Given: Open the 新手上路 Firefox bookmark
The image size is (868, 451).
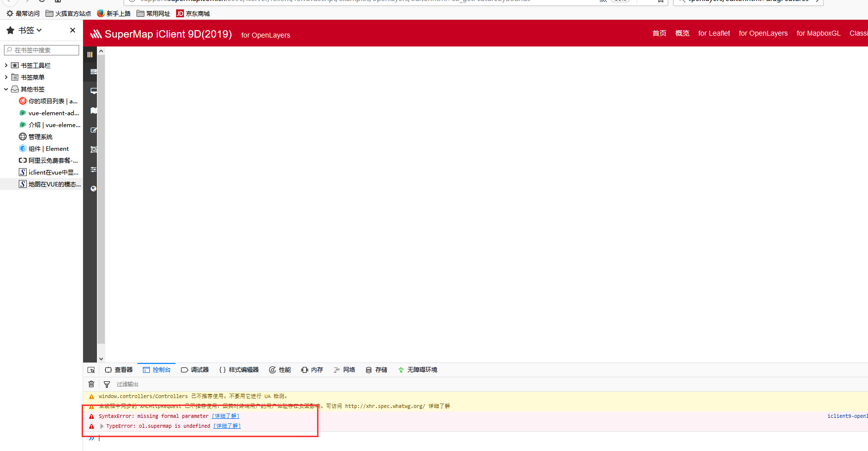Looking at the screenshot, I should coord(114,13).
